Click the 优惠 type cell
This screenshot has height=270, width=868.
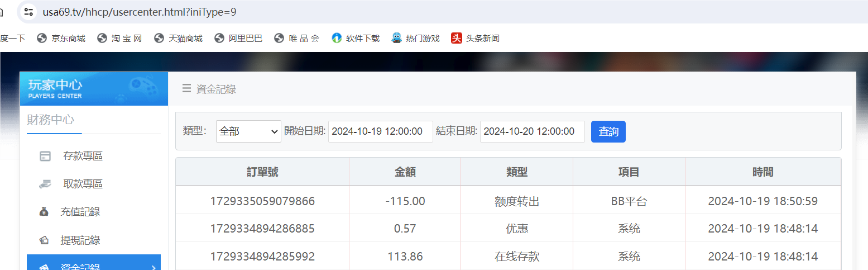tap(517, 229)
